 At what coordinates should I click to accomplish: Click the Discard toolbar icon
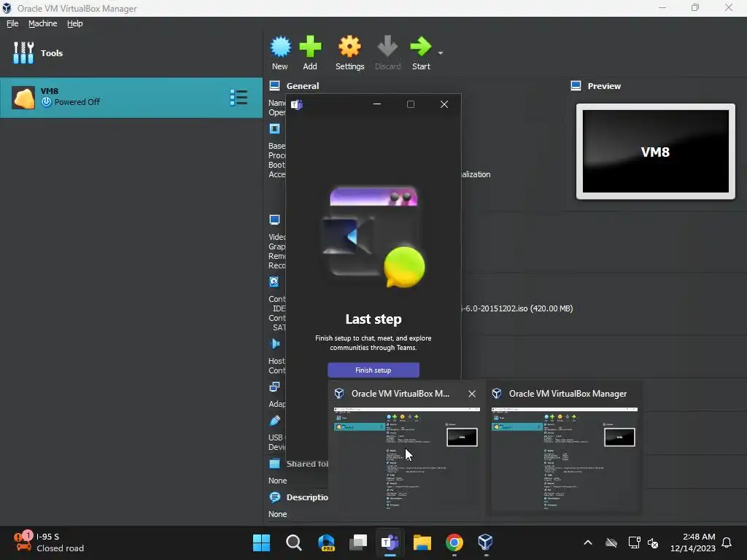click(x=387, y=47)
